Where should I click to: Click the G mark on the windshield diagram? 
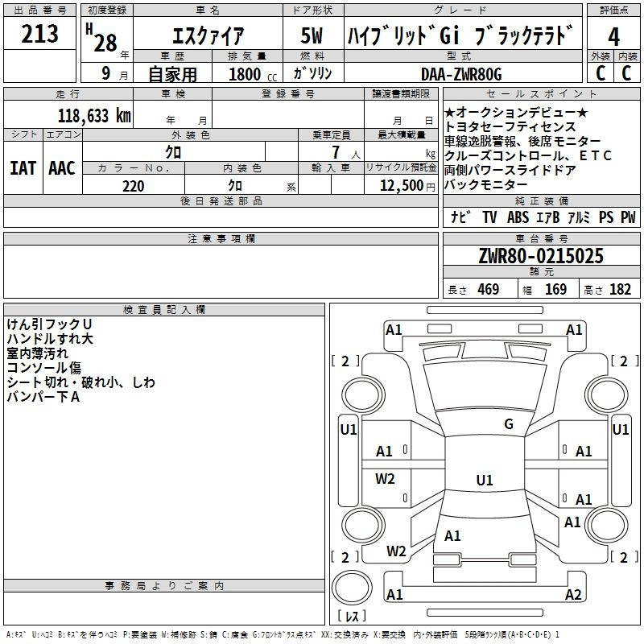509,424
